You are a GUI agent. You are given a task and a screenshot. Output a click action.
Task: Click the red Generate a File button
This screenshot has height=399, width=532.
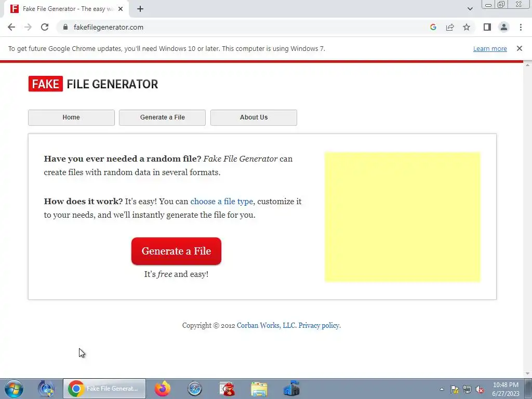[x=176, y=251]
